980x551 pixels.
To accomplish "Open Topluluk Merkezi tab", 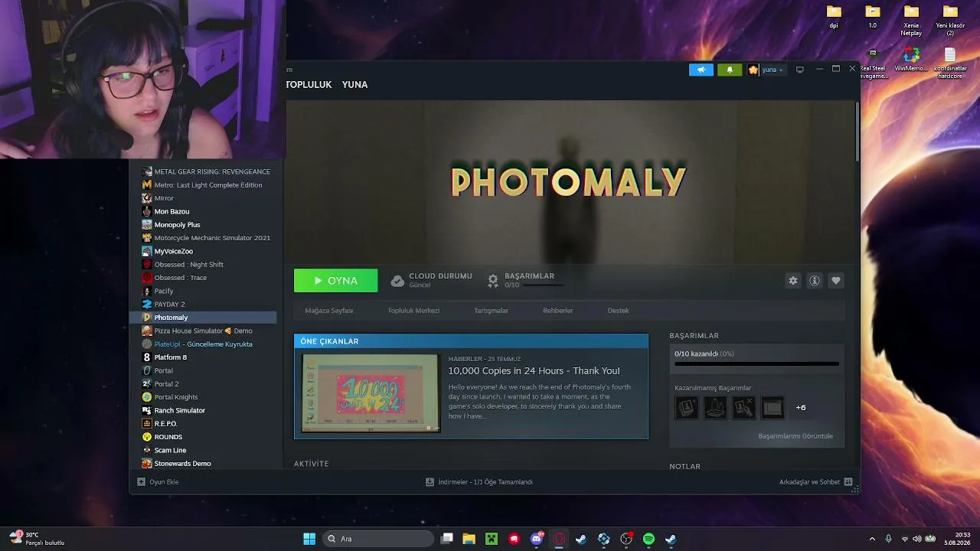I will pos(413,311).
